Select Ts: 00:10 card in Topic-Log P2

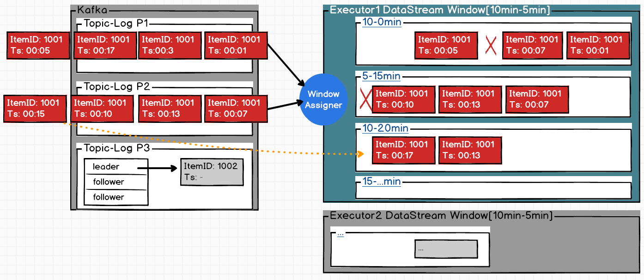click(x=102, y=109)
